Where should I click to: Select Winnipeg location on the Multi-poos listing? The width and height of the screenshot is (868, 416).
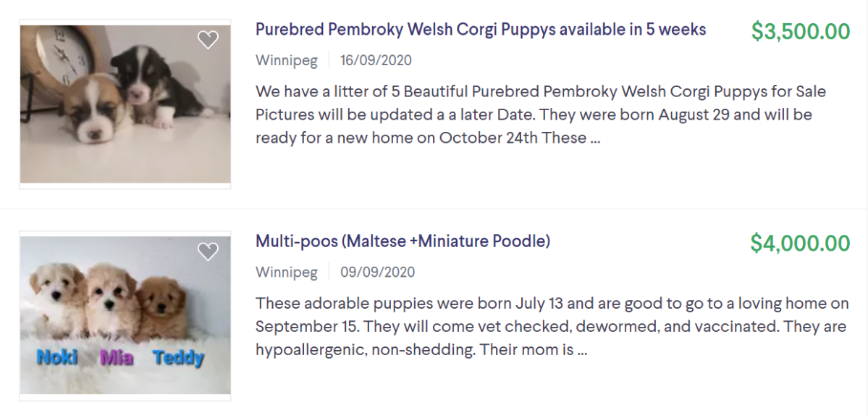(x=286, y=273)
